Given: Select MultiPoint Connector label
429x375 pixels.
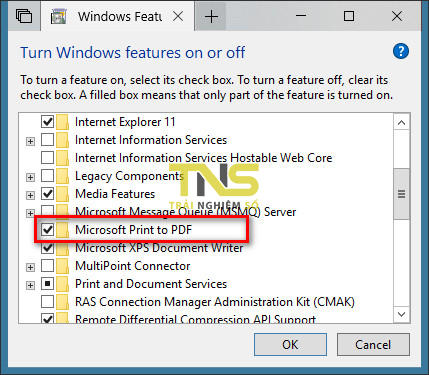Looking at the screenshot, I should point(133,266).
